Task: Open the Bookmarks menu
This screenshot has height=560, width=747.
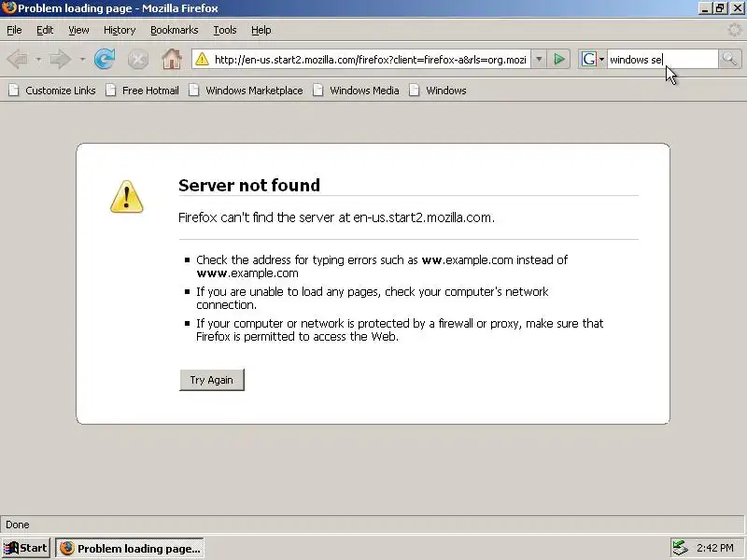Action: pyautogui.click(x=175, y=30)
